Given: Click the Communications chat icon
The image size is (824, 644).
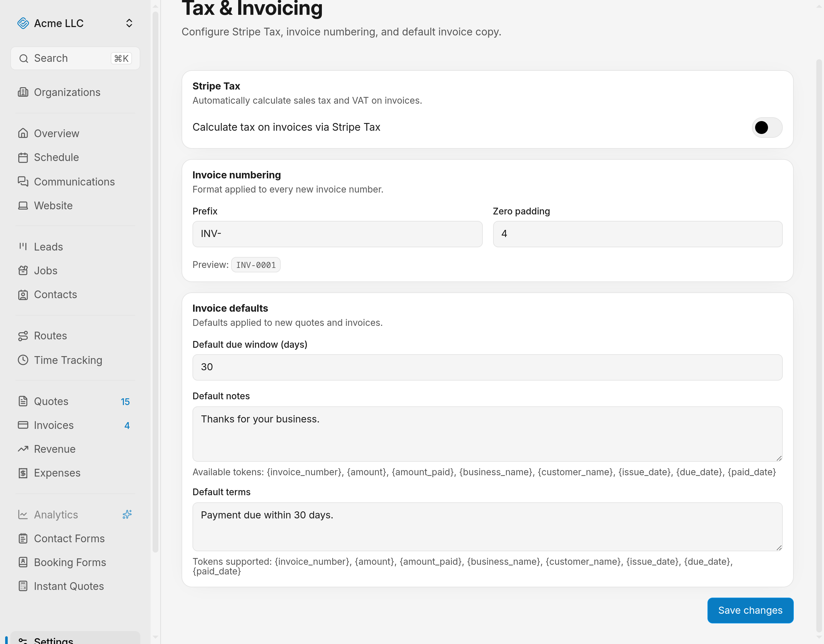Looking at the screenshot, I should pos(23,182).
